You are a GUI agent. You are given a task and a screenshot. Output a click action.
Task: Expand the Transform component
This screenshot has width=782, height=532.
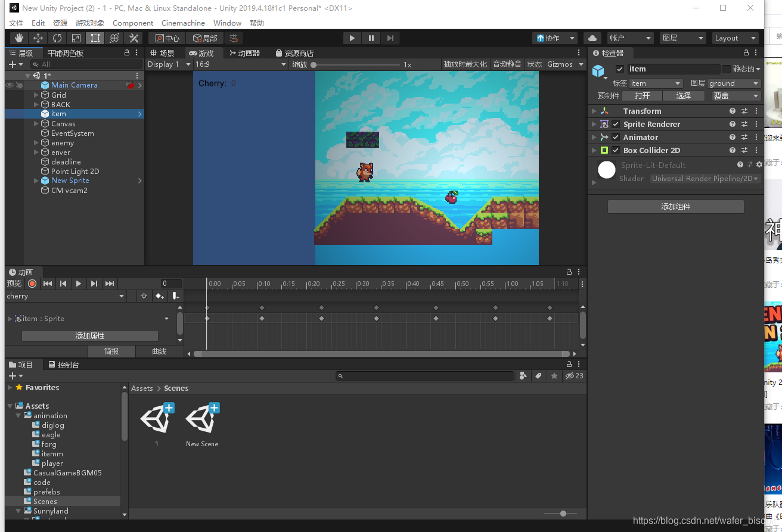[594, 111]
